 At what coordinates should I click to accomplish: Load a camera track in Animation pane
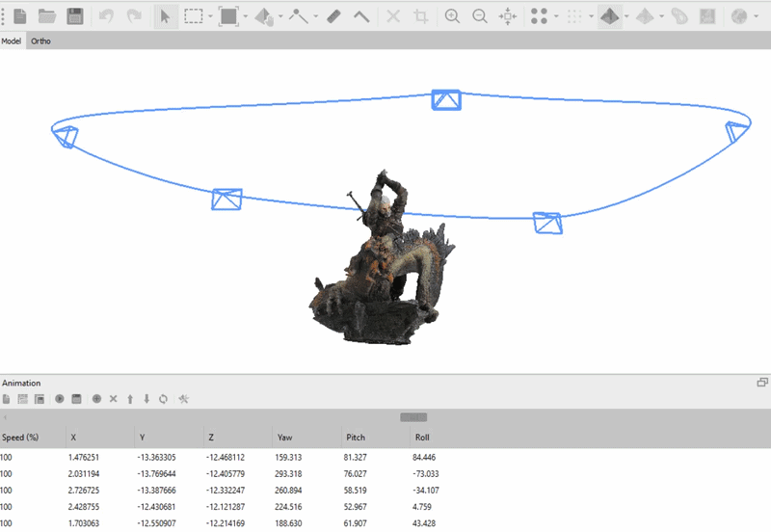(x=22, y=399)
